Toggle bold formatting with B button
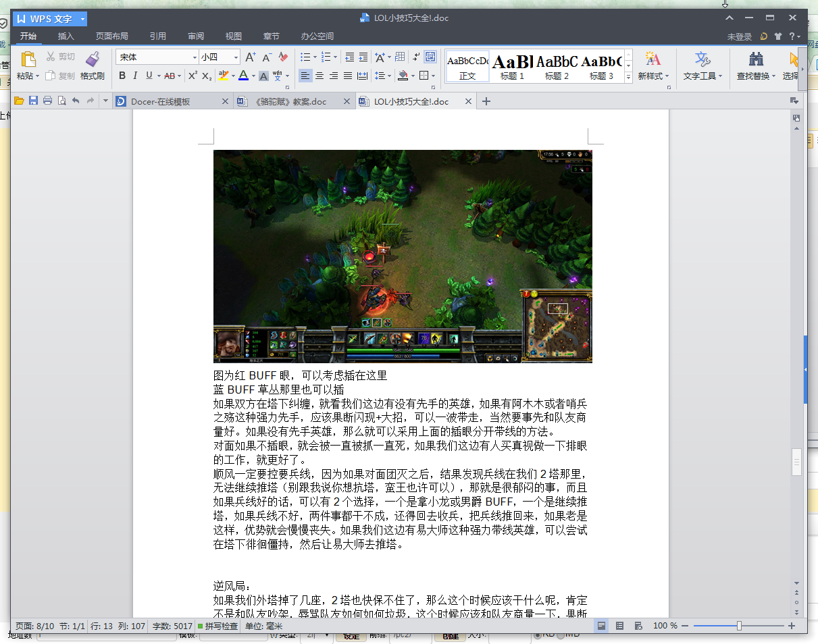 click(x=122, y=76)
